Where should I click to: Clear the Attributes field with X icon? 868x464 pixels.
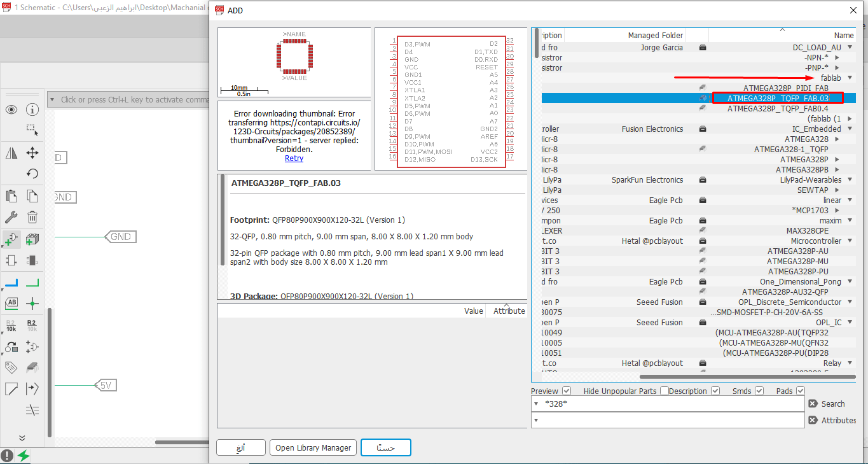pyautogui.click(x=813, y=420)
